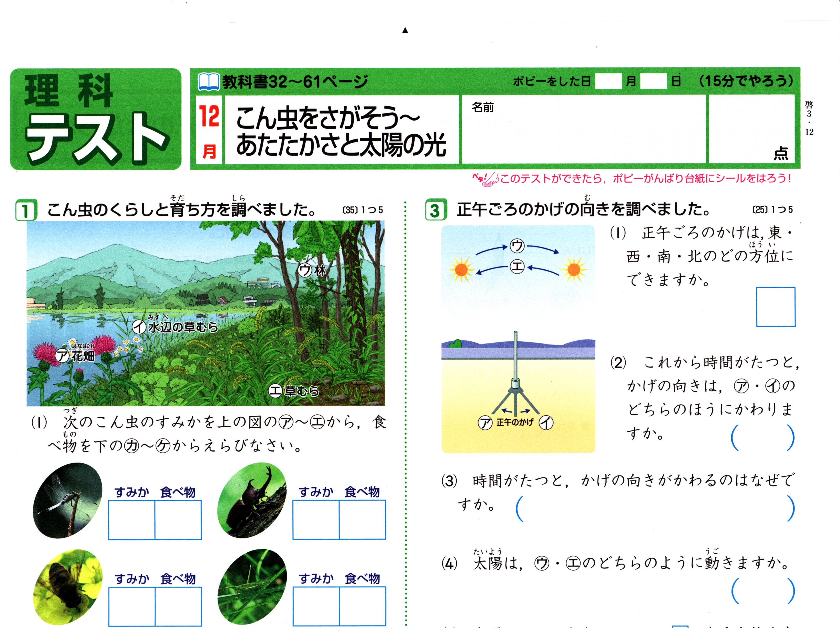Click the circled ウ in the sun diagram
The width and height of the screenshot is (840, 628).
pyautogui.click(x=517, y=246)
